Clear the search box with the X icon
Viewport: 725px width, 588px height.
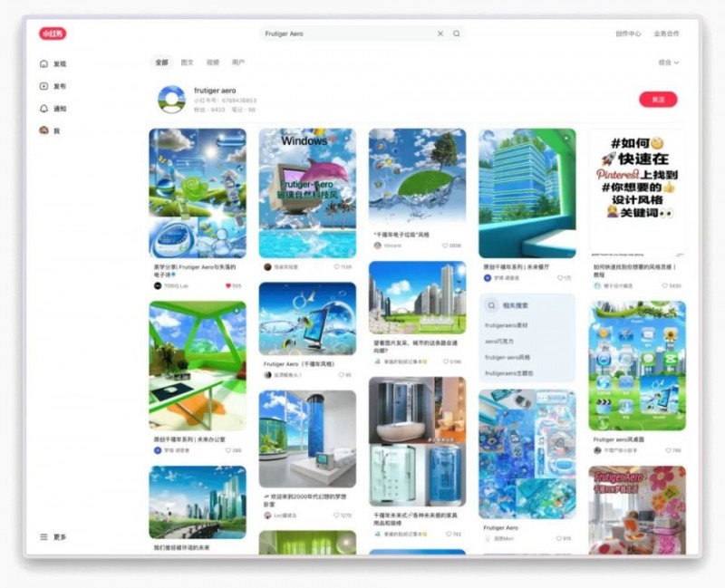(440, 34)
